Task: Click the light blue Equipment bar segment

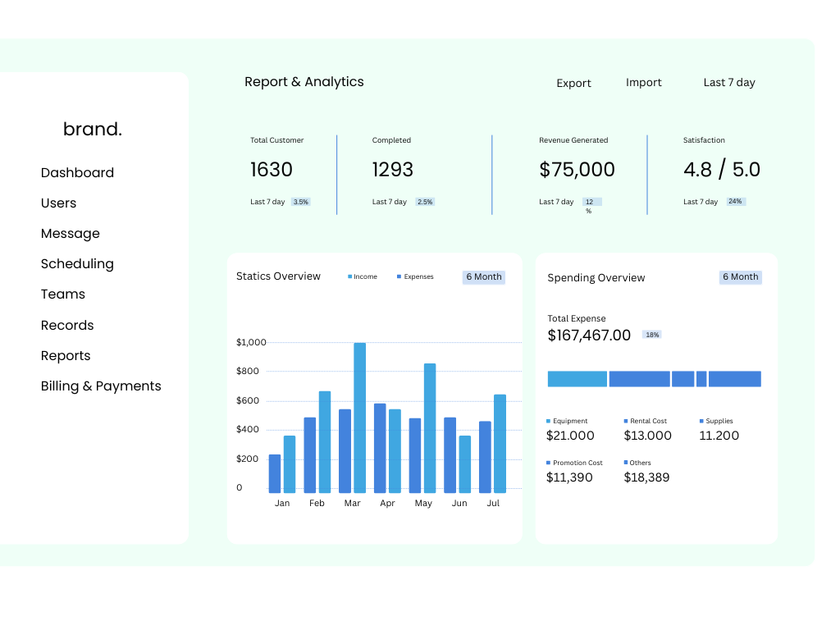Action: [x=577, y=379]
